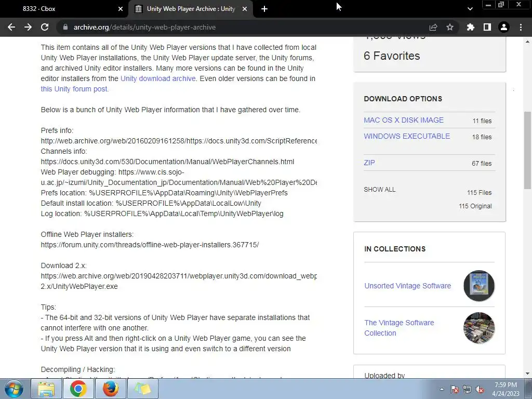Click the scrollbar down arrow
This screenshot has height=399, width=532.
point(527,374)
